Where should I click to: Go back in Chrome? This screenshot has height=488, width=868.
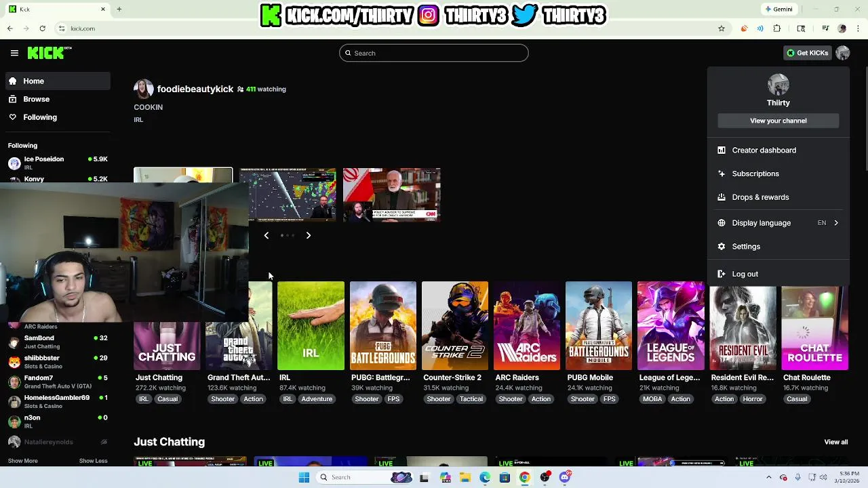click(10, 28)
